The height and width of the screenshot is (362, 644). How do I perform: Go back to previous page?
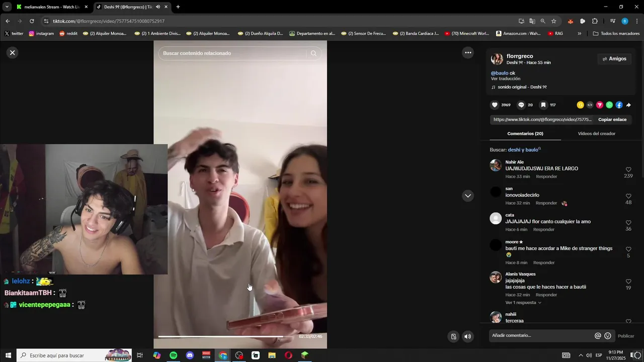(x=8, y=21)
